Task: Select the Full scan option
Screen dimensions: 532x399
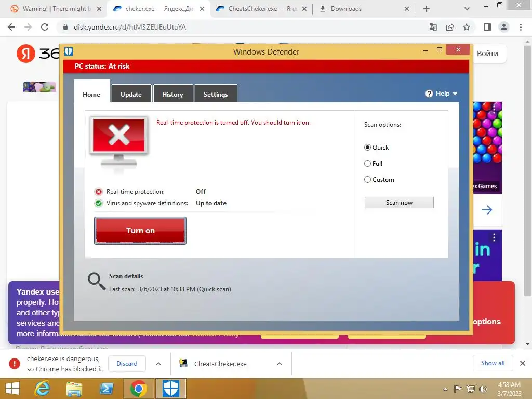Action: click(367, 164)
